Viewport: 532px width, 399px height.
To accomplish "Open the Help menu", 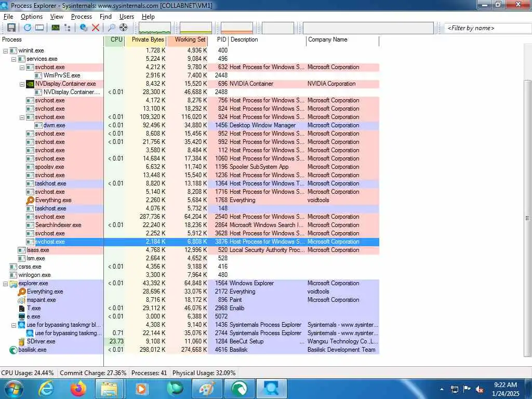I will coord(148,16).
